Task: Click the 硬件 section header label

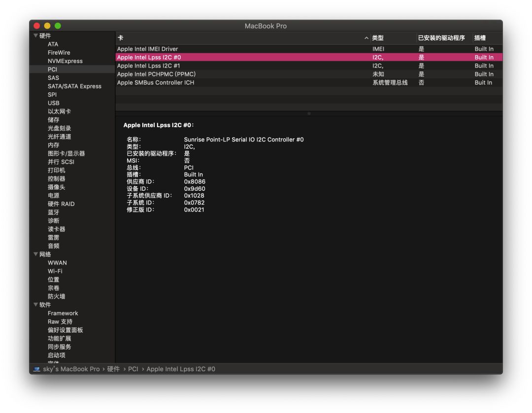Action: 45,35
